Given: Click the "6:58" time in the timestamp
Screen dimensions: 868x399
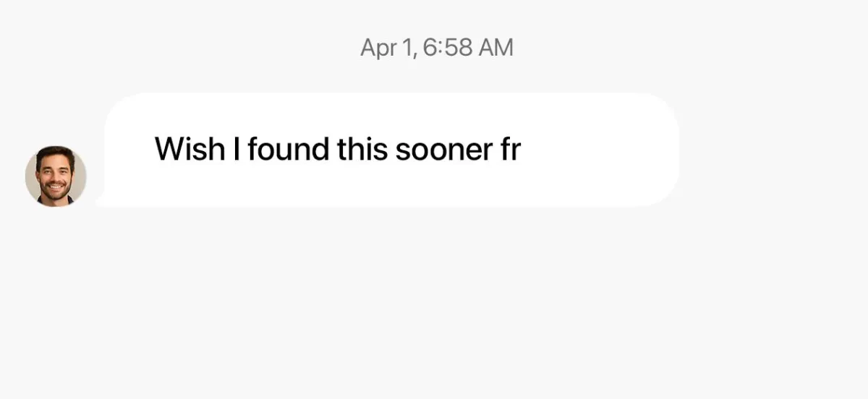Looking at the screenshot, I should coord(446,48).
